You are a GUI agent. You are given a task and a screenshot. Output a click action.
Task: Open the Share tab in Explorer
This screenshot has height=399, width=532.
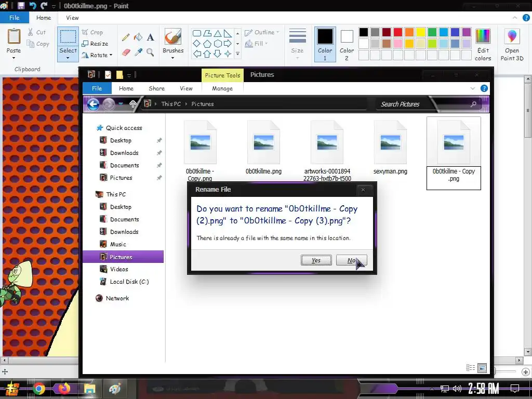[156, 88]
